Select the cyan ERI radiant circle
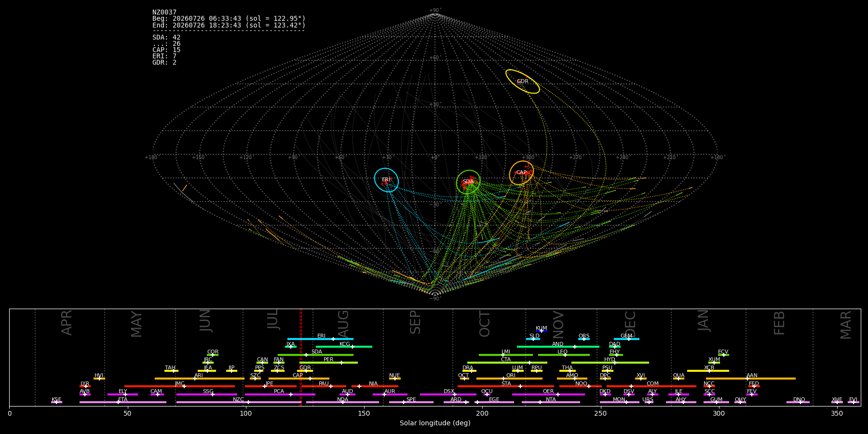 pyautogui.click(x=386, y=180)
